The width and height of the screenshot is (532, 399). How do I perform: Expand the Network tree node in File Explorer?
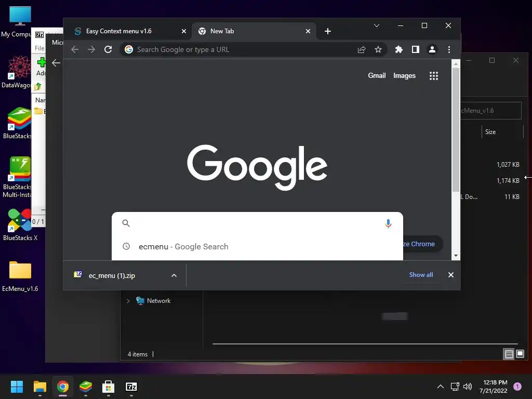[128, 301]
